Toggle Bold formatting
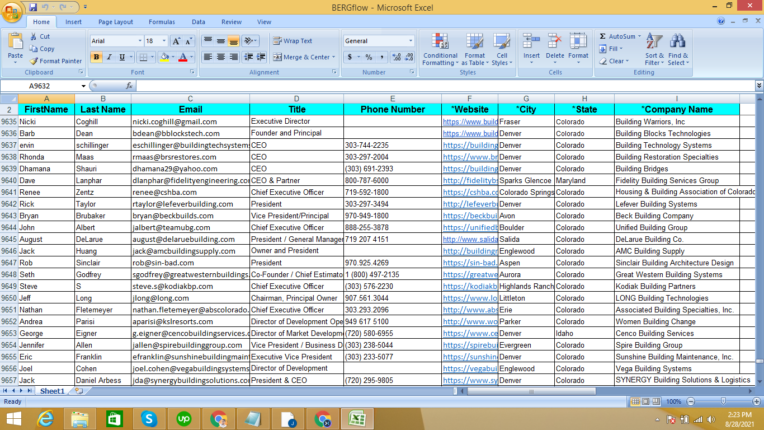The width and height of the screenshot is (764, 430). coord(96,57)
